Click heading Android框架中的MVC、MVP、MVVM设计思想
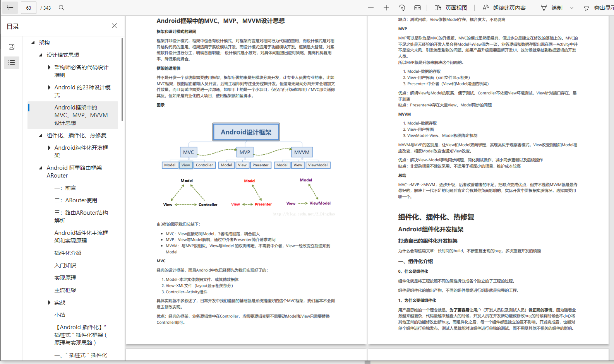The height and width of the screenshot is (364, 614). click(x=221, y=21)
